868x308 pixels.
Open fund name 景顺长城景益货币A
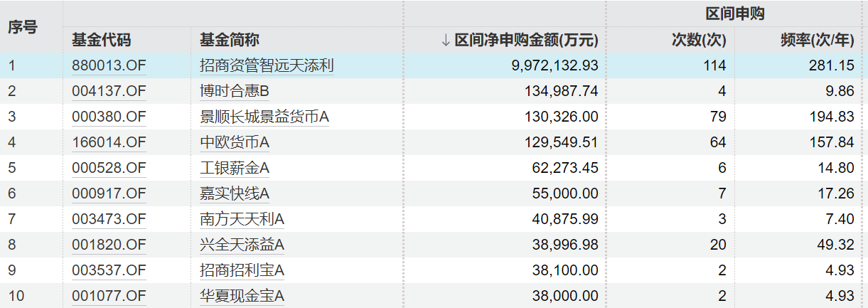[264, 117]
